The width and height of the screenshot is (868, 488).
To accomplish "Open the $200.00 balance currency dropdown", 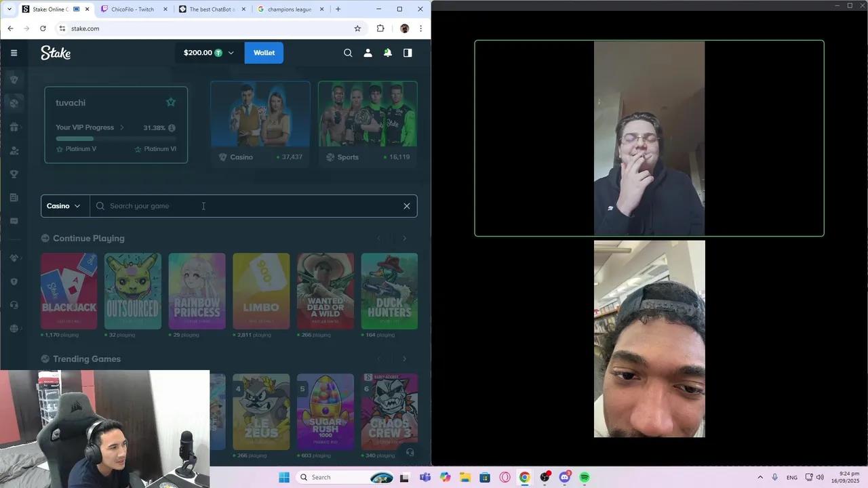I will tap(209, 53).
